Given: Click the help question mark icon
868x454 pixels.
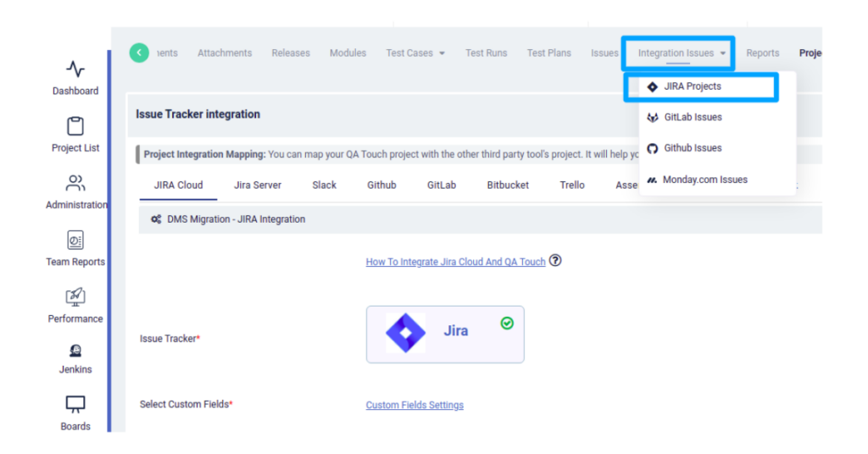Looking at the screenshot, I should pyautogui.click(x=555, y=261).
